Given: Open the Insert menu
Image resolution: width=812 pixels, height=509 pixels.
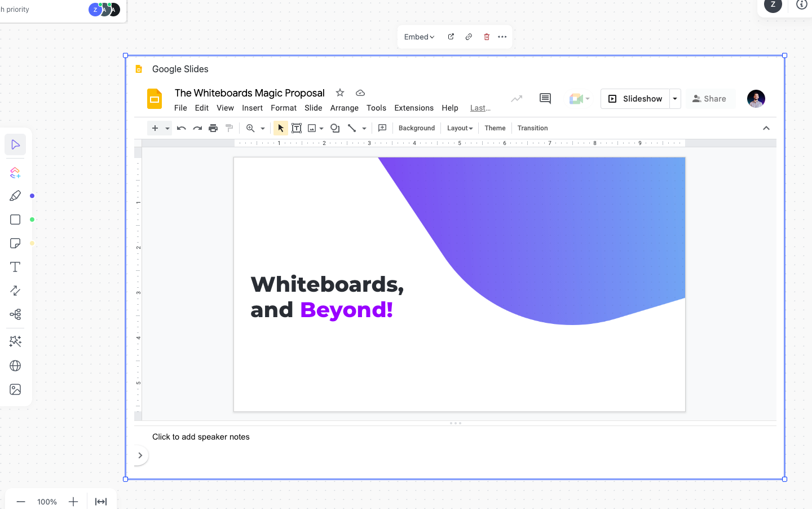Looking at the screenshot, I should pyautogui.click(x=252, y=108).
